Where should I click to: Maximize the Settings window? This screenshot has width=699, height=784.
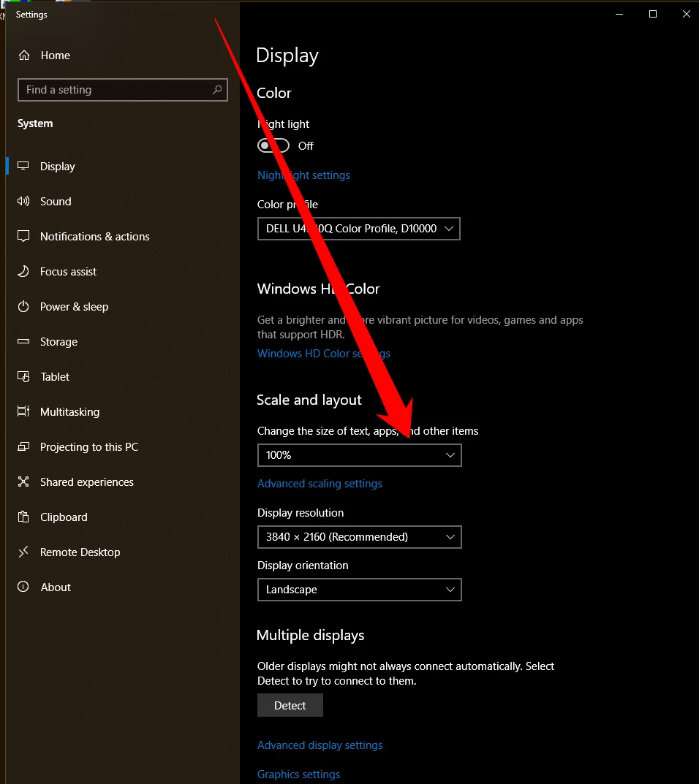pyautogui.click(x=652, y=14)
